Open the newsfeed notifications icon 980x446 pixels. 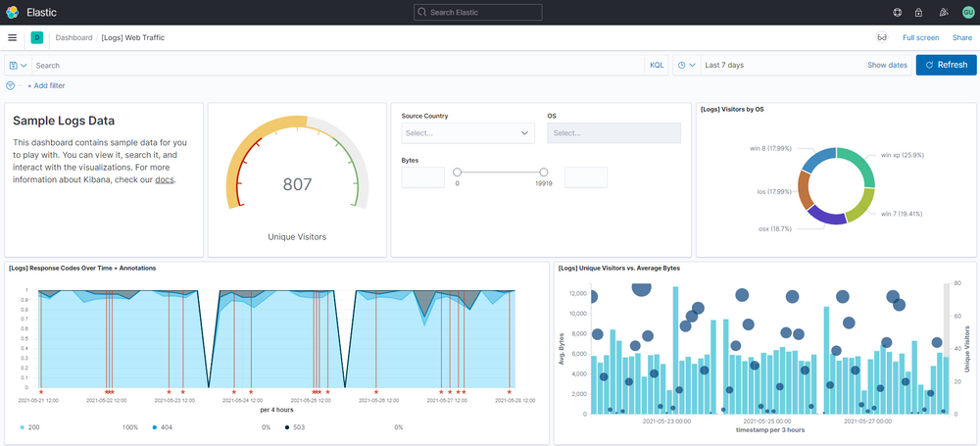point(943,13)
